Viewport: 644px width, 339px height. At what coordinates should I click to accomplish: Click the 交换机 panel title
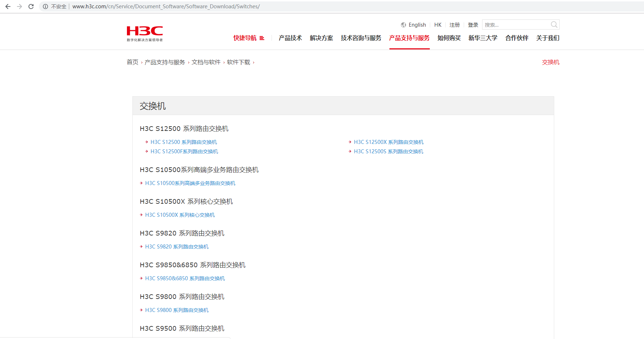click(153, 106)
